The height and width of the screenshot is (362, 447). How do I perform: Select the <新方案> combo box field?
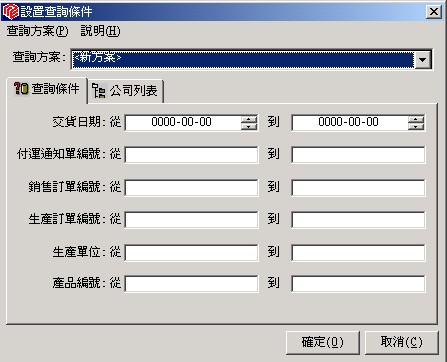243,60
